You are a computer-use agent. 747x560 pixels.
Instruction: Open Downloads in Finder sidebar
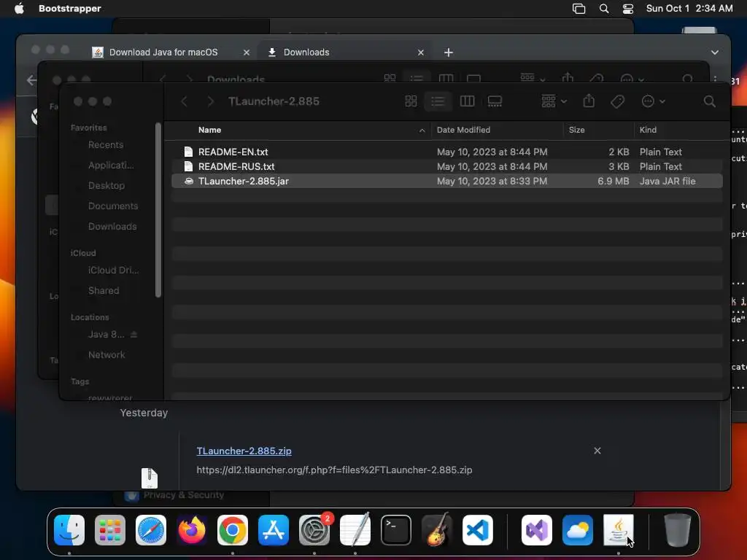coord(112,227)
